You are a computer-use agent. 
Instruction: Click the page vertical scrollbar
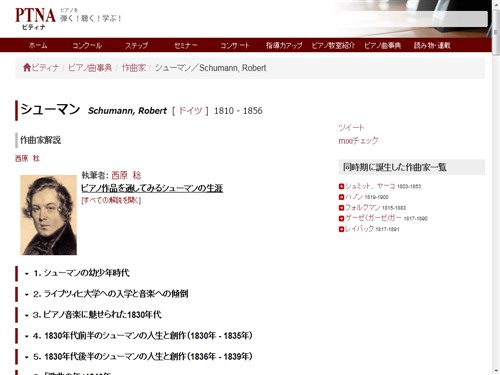(496, 187)
